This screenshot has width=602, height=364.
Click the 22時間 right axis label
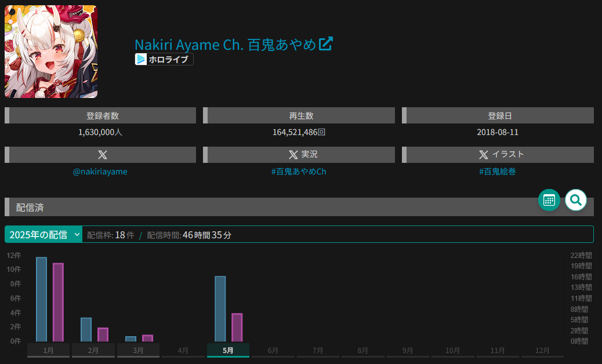581,256
